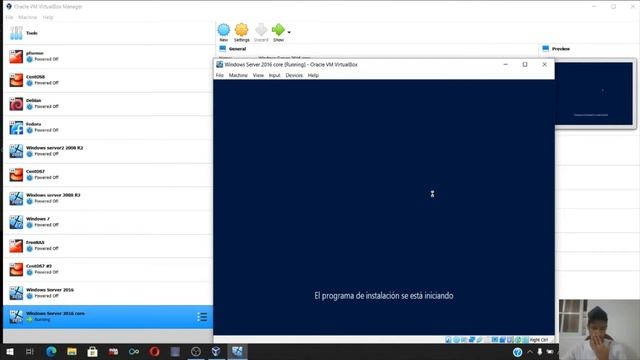Select the Windows 7 VM icon
Screen dimensions: 640x360
point(16,222)
